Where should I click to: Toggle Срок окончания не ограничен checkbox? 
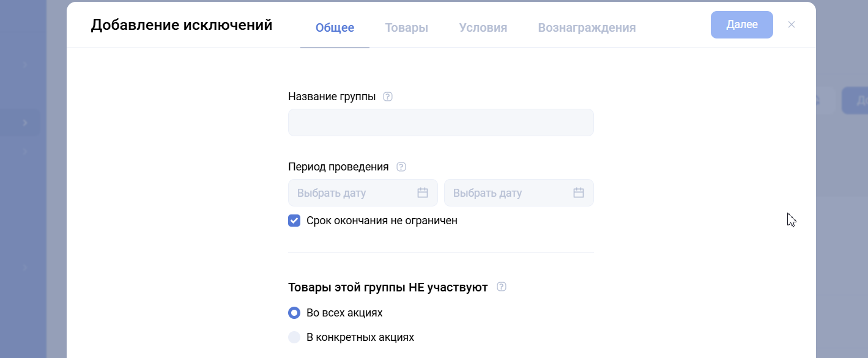294,221
